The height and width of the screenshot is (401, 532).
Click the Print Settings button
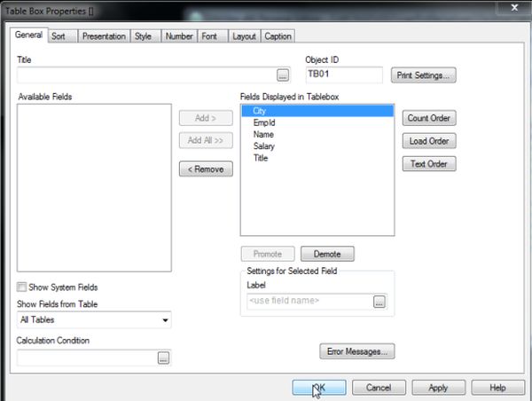(x=424, y=75)
